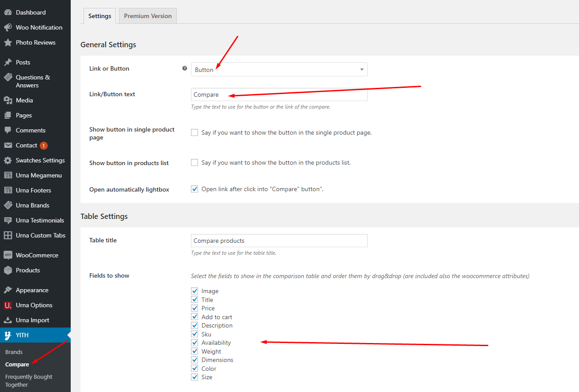The image size is (579, 392).
Task: Uncheck the Image field checkbox
Action: coord(194,291)
